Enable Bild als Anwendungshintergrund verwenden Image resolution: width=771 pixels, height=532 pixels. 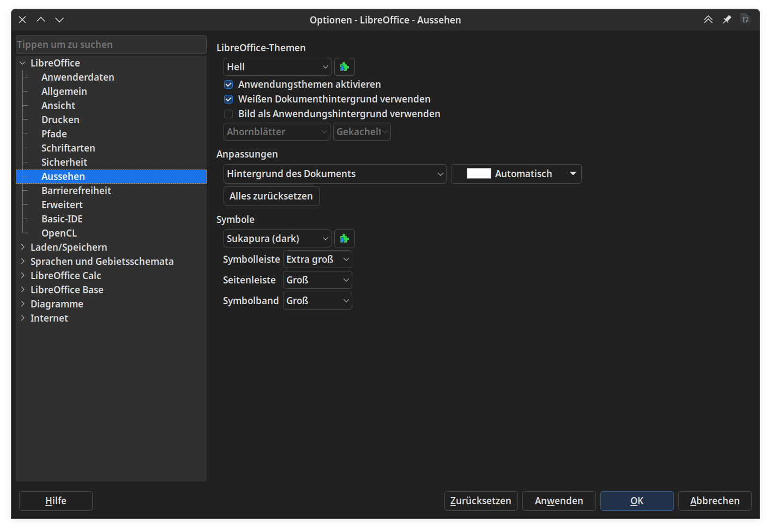click(x=228, y=114)
